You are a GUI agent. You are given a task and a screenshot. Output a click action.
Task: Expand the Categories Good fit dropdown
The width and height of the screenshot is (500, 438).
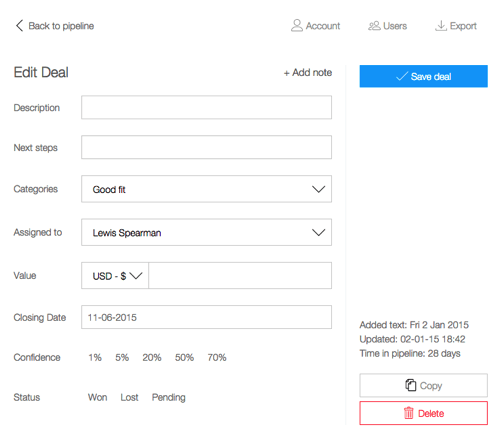pos(206,189)
